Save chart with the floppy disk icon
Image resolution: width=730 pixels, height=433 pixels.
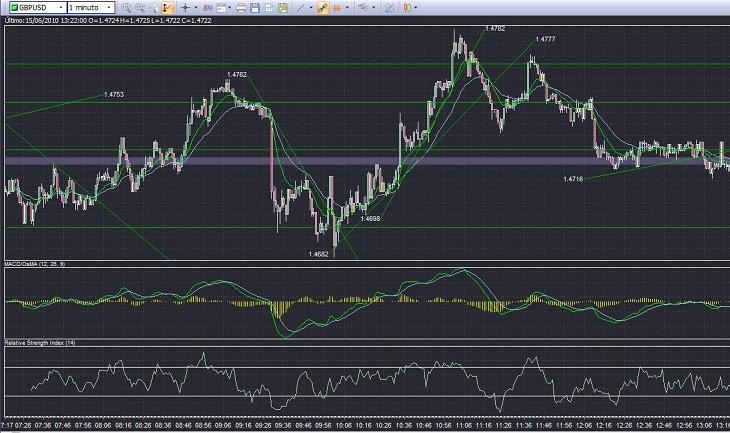point(255,7)
